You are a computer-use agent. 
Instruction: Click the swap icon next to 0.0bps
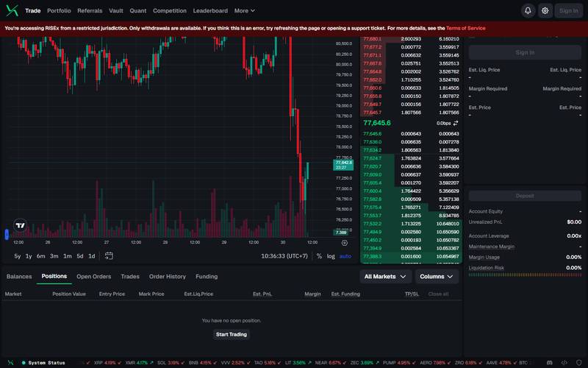(456, 123)
